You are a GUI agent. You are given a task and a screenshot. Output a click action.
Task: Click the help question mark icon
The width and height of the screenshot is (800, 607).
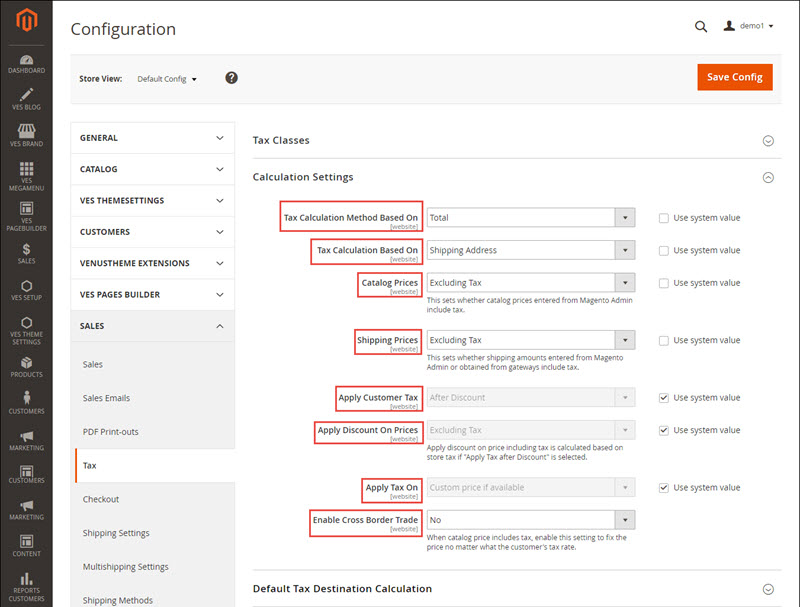(x=231, y=78)
